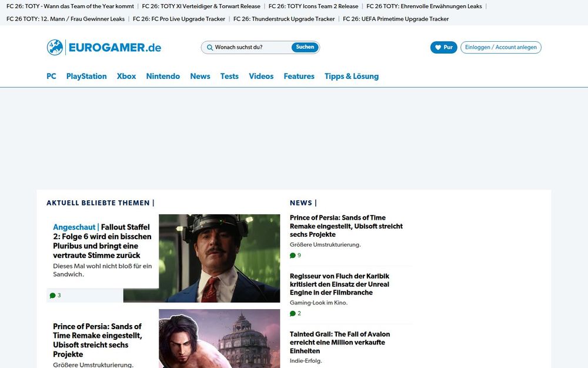Click 'Dieses Mal wohl nicht bloß für ein Sandwich.' text
The image size is (588, 368).
(102, 270)
